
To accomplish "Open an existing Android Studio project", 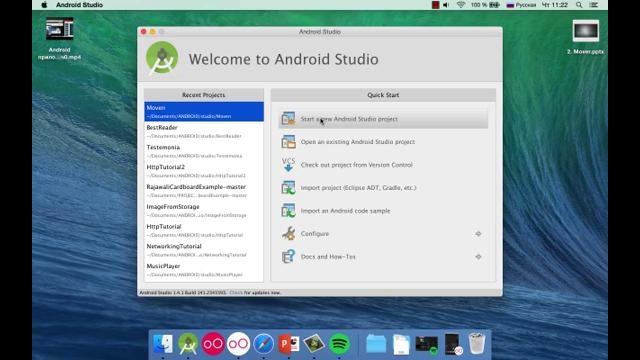I will [383, 142].
